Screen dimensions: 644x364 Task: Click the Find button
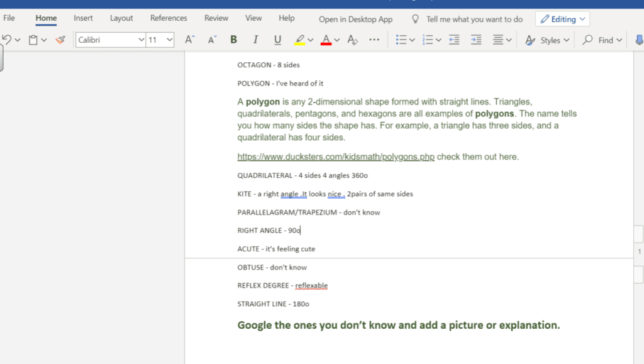pyautogui.click(x=598, y=40)
